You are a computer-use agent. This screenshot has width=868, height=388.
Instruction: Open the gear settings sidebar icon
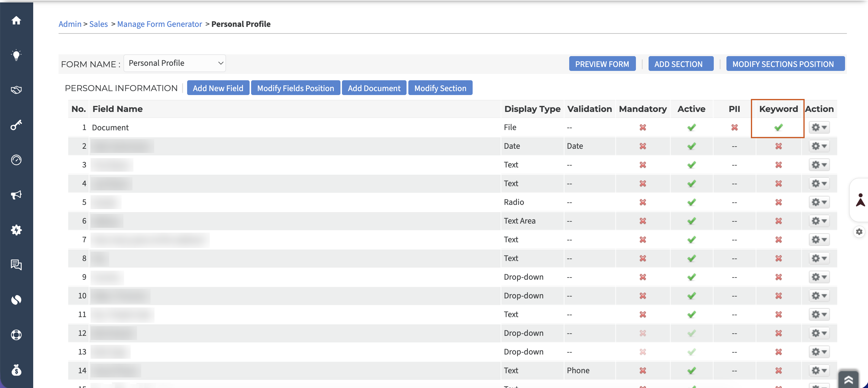click(16, 230)
